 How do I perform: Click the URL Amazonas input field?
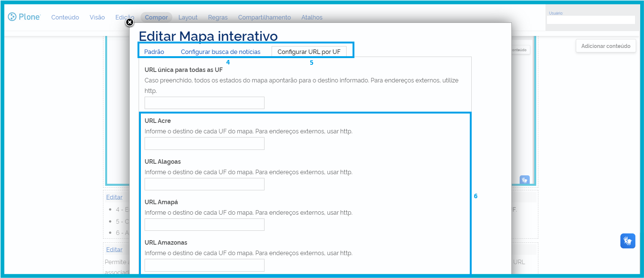coord(205,265)
